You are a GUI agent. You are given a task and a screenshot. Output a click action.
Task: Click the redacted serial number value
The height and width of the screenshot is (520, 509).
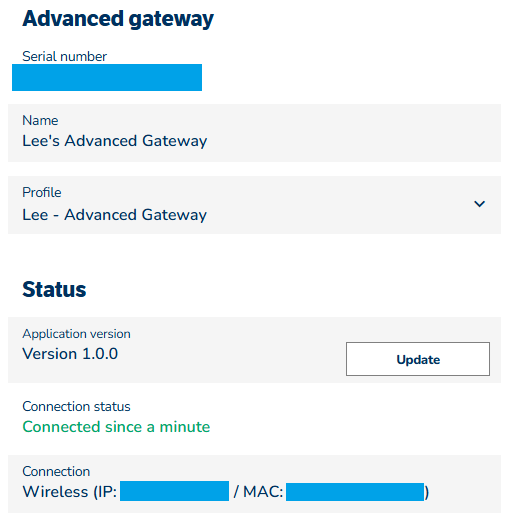107,77
